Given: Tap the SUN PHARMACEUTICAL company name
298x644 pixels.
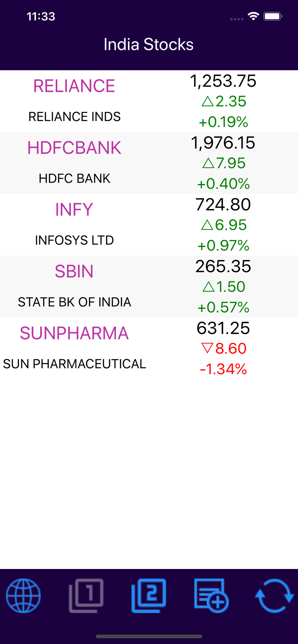Looking at the screenshot, I should click(74, 364).
